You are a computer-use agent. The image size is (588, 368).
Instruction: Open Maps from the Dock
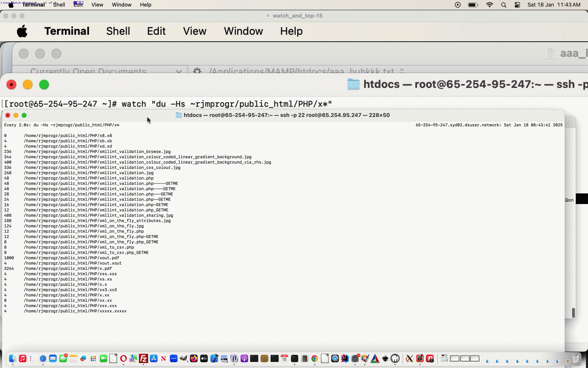pyautogui.click(x=133, y=359)
